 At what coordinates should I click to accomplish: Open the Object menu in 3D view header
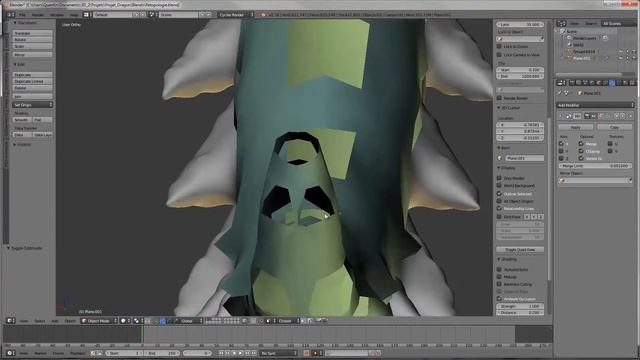point(70,321)
